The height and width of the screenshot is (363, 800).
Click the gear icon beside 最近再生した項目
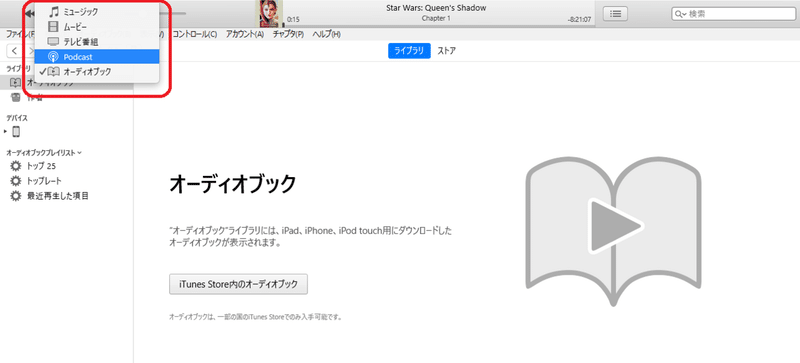tap(16, 196)
